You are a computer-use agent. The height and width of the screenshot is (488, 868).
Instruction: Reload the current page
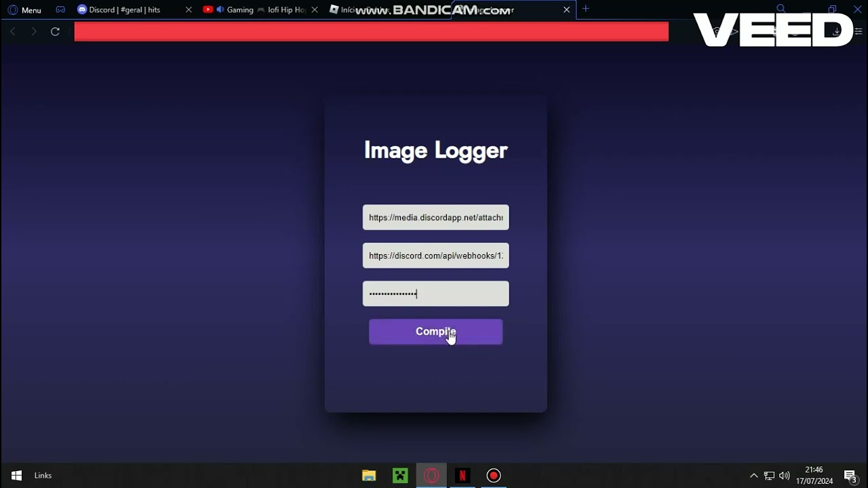click(x=56, y=31)
